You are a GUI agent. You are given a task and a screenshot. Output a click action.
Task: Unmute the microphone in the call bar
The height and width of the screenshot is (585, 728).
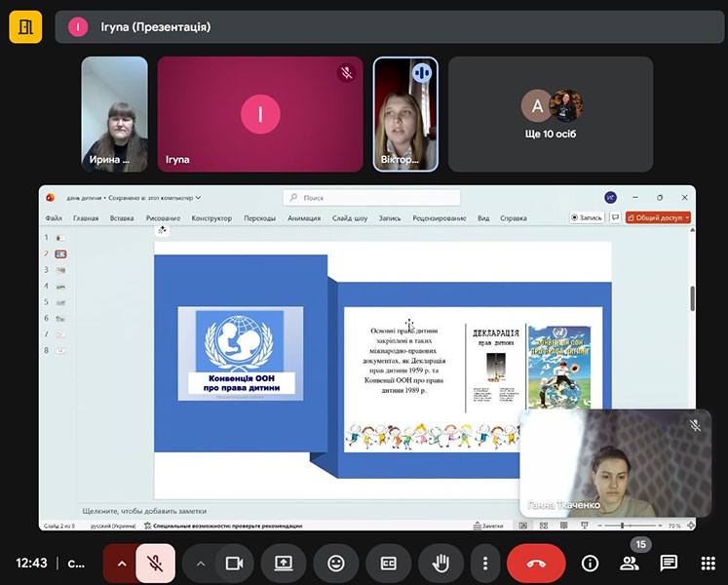[155, 563]
